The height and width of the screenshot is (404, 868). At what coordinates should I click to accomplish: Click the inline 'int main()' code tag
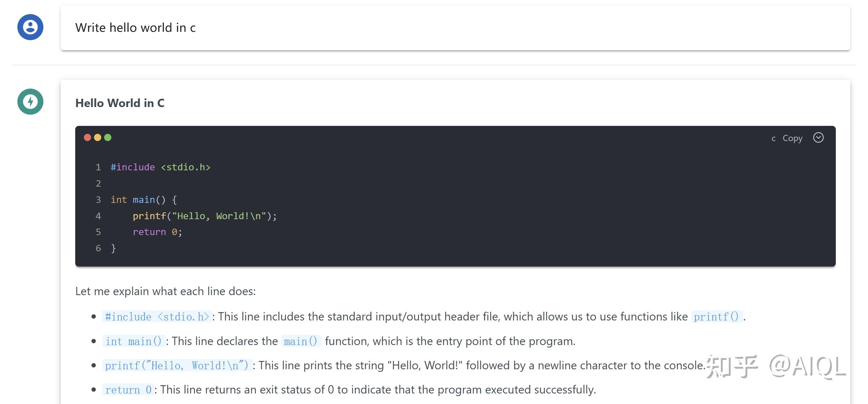point(133,341)
